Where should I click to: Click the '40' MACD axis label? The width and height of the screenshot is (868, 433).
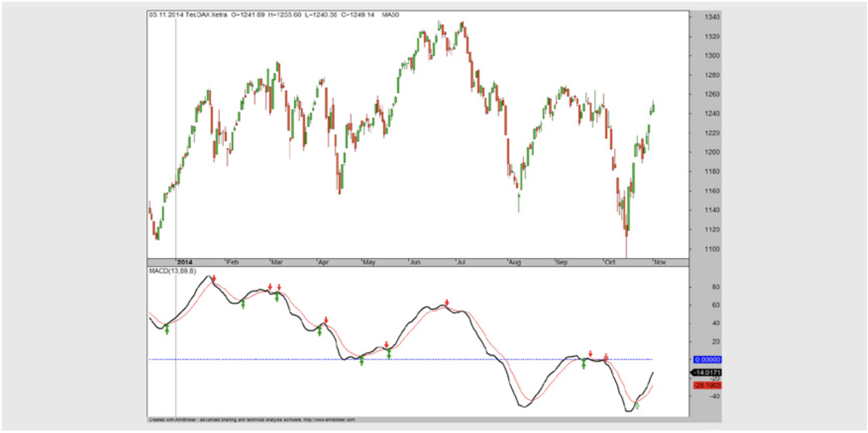pyautogui.click(x=715, y=323)
